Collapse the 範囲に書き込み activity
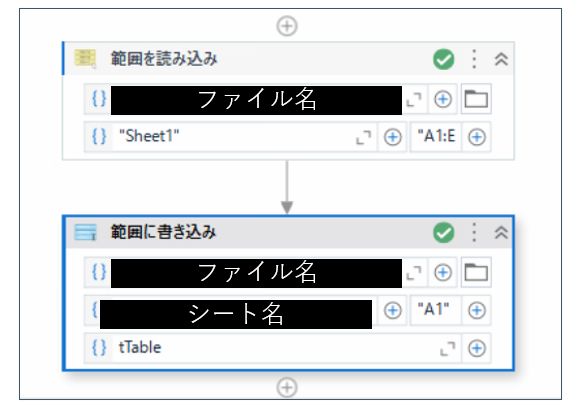The image size is (581, 405). coord(501,232)
